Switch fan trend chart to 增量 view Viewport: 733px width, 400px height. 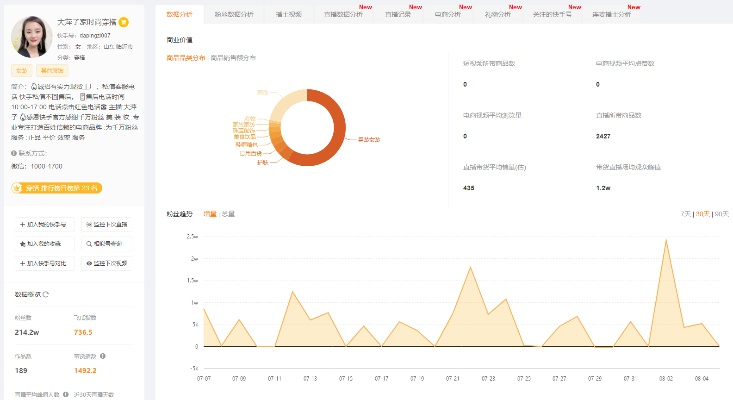[x=210, y=214]
